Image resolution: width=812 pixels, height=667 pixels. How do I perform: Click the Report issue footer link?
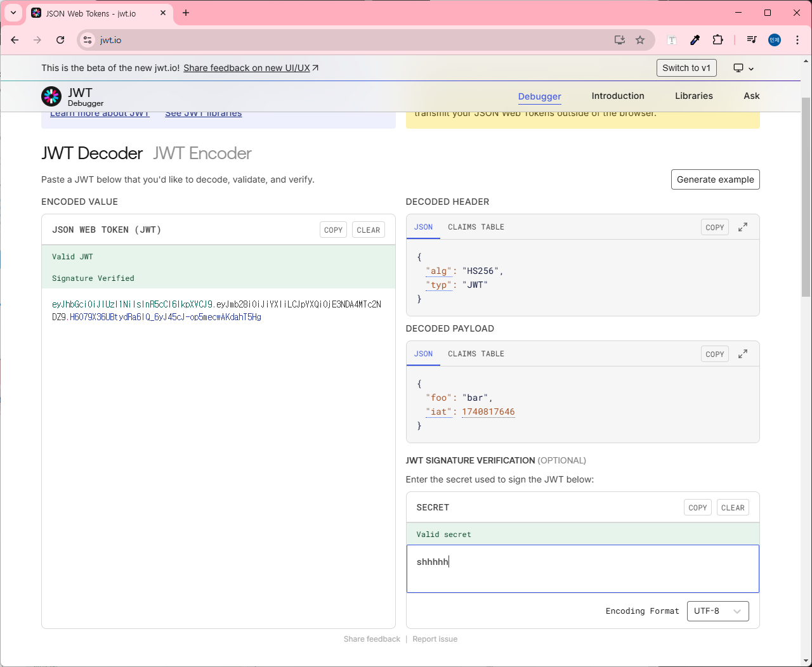tap(435, 639)
